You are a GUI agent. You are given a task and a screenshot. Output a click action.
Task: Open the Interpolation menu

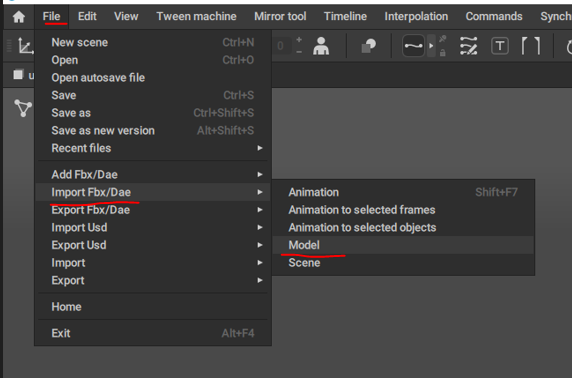pos(416,16)
